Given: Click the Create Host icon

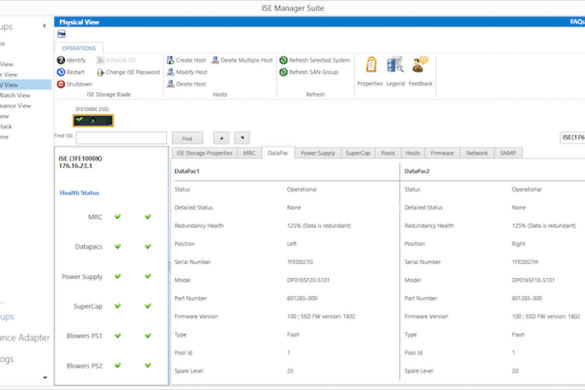Looking at the screenshot, I should (x=171, y=60).
